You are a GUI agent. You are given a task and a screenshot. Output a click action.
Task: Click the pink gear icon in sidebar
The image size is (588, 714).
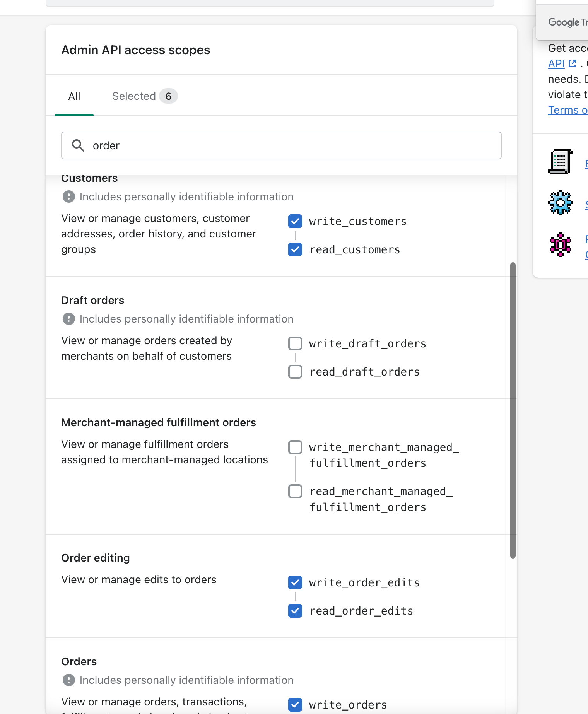560,244
